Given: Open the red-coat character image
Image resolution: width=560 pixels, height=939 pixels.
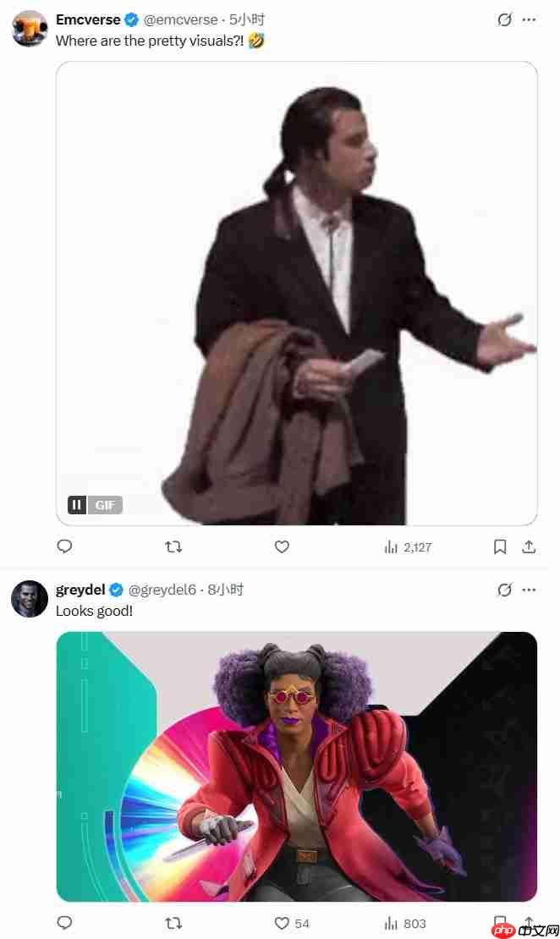Looking at the screenshot, I should point(296,766).
